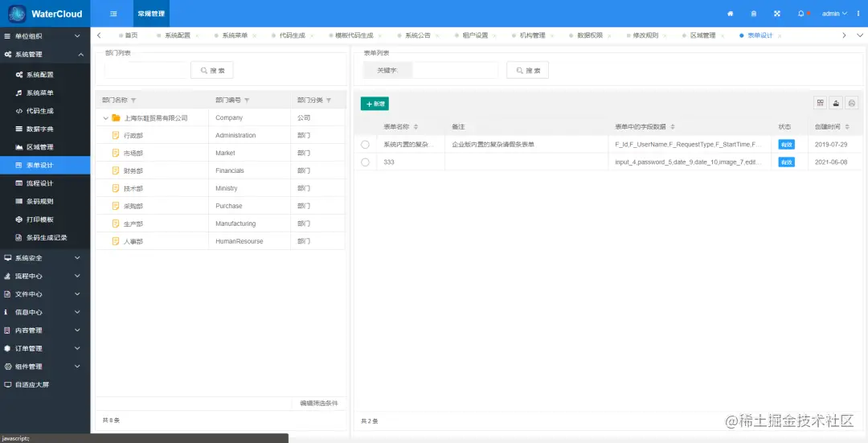This screenshot has height=443, width=868.
Task: Open 数据字典 in the sidebar
Action: click(45, 129)
